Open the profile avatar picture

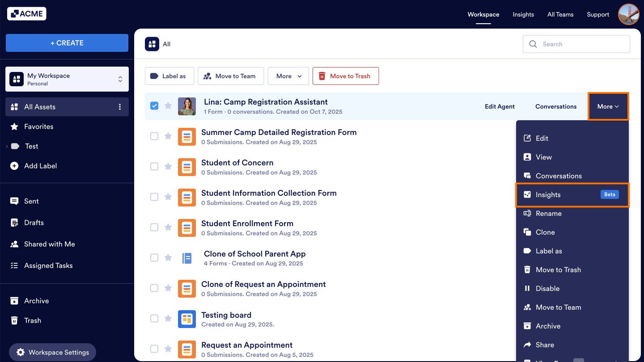tap(628, 14)
